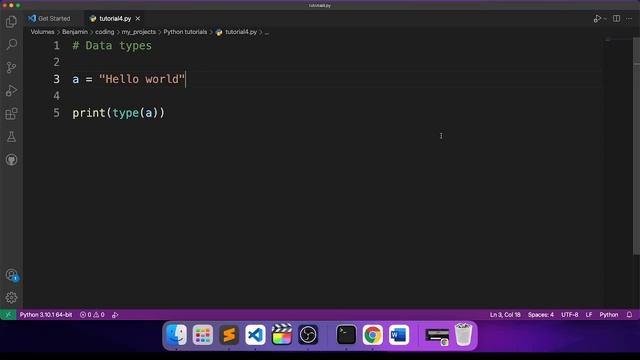The width and height of the screenshot is (640, 360).
Task: Click the print(type(a)) line
Action: [x=118, y=113]
